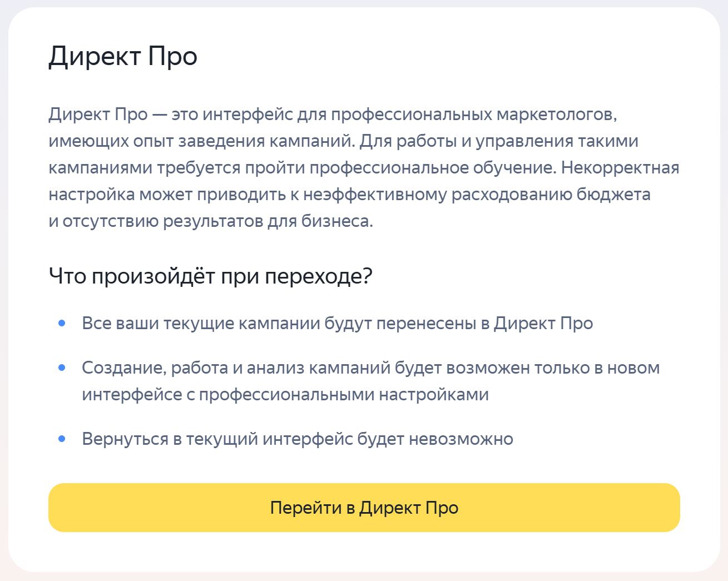
Task: Click the yellow "Перейти в Директ Про" button
Action: point(364,507)
